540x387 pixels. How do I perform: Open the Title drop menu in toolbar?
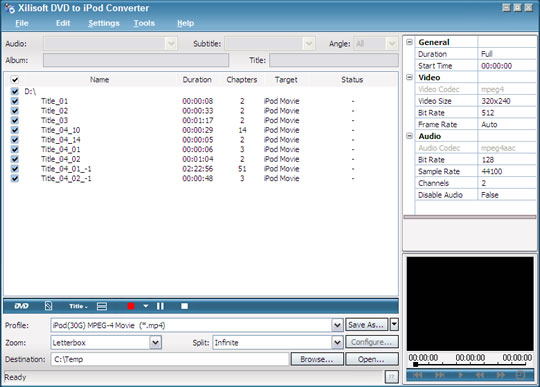(78, 306)
